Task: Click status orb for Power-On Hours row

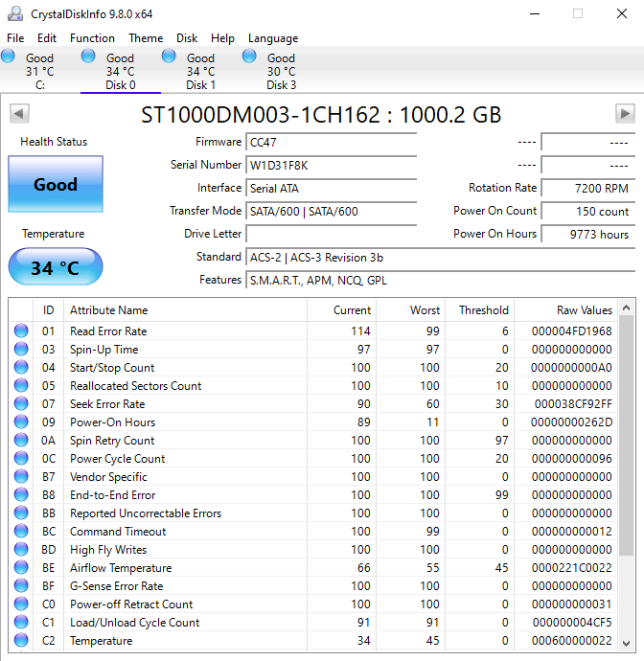Action: coord(21,422)
